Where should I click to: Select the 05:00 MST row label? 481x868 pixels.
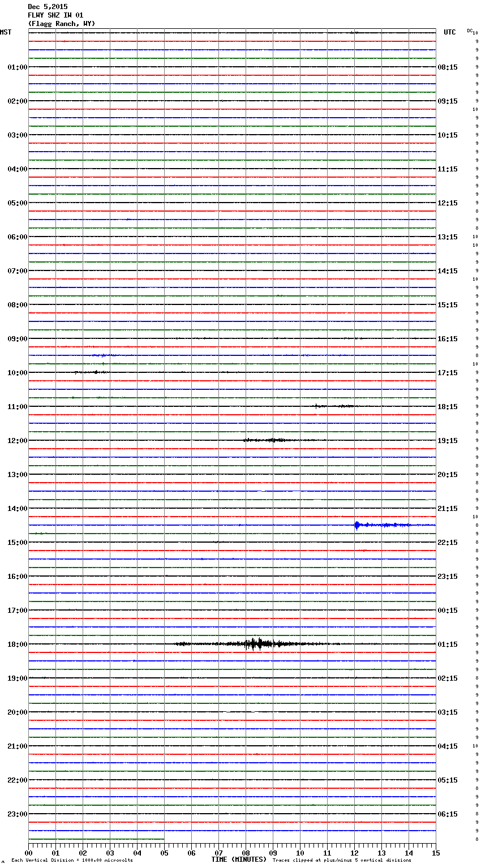click(x=17, y=203)
